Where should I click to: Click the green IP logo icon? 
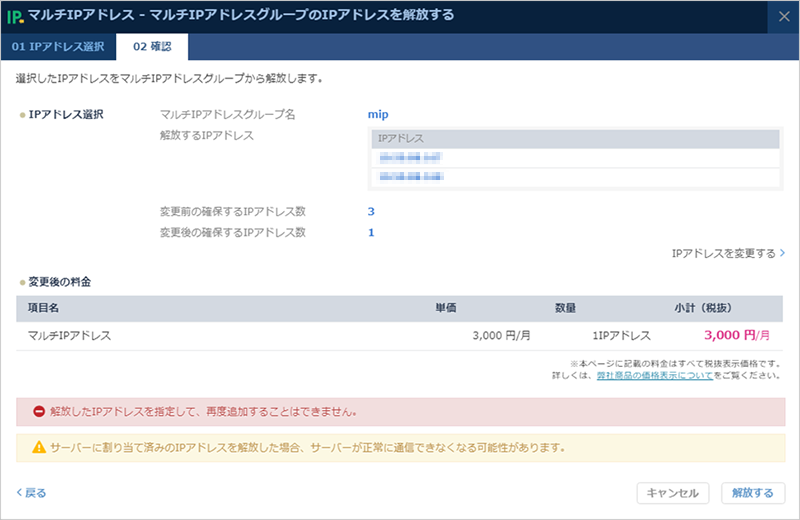(16, 16)
